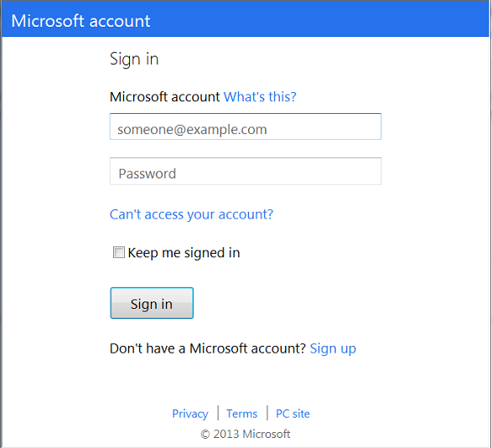Click the Microsoft account field label
This screenshot has height=448, width=492.
click(x=165, y=96)
